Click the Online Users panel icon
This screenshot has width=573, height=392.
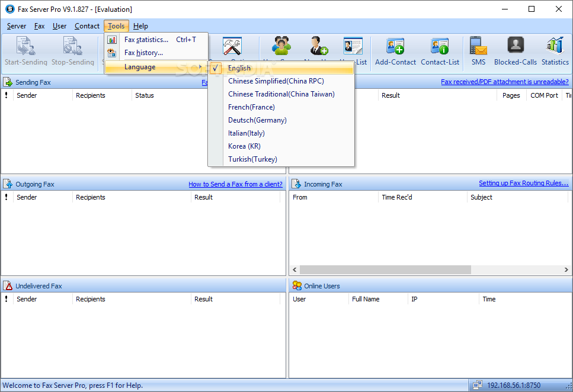(297, 285)
